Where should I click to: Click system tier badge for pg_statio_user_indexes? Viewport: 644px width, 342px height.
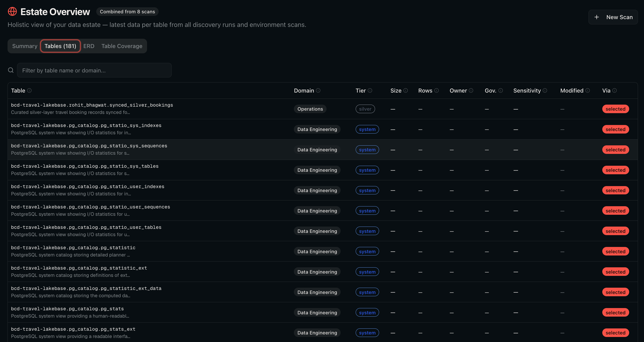click(367, 190)
